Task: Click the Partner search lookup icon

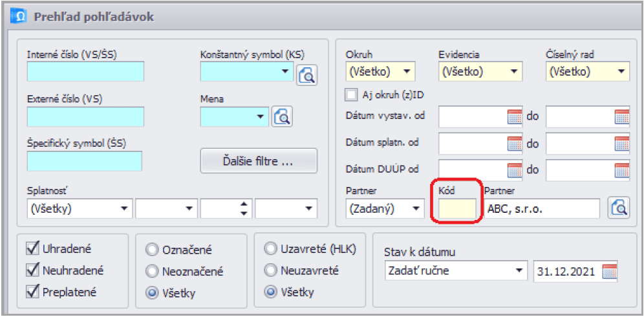Action: [619, 208]
